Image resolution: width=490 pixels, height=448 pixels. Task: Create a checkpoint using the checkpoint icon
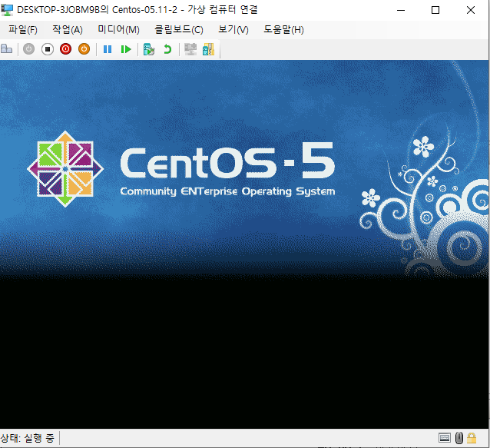[x=149, y=49]
